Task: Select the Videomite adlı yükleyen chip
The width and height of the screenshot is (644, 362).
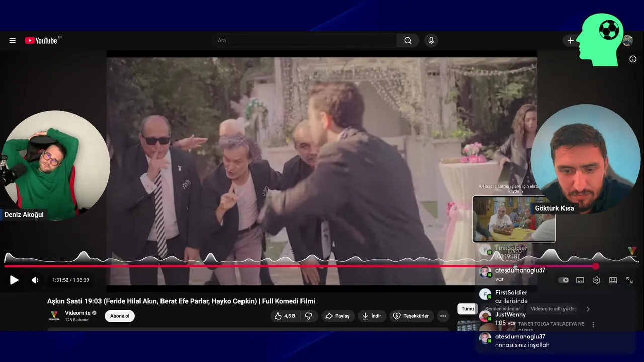Action: (x=554, y=309)
